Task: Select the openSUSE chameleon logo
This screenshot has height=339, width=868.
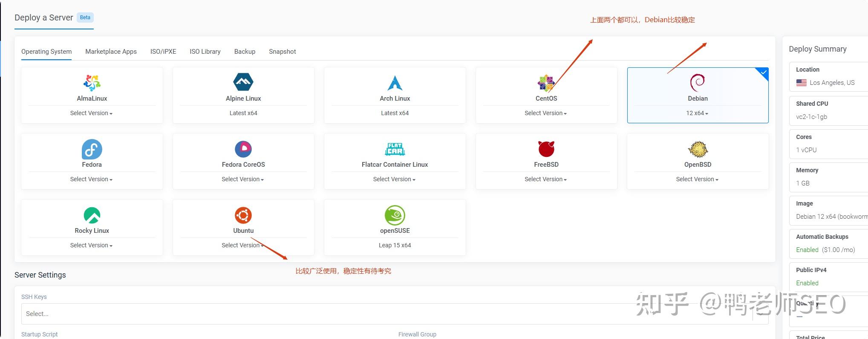Action: [x=395, y=215]
